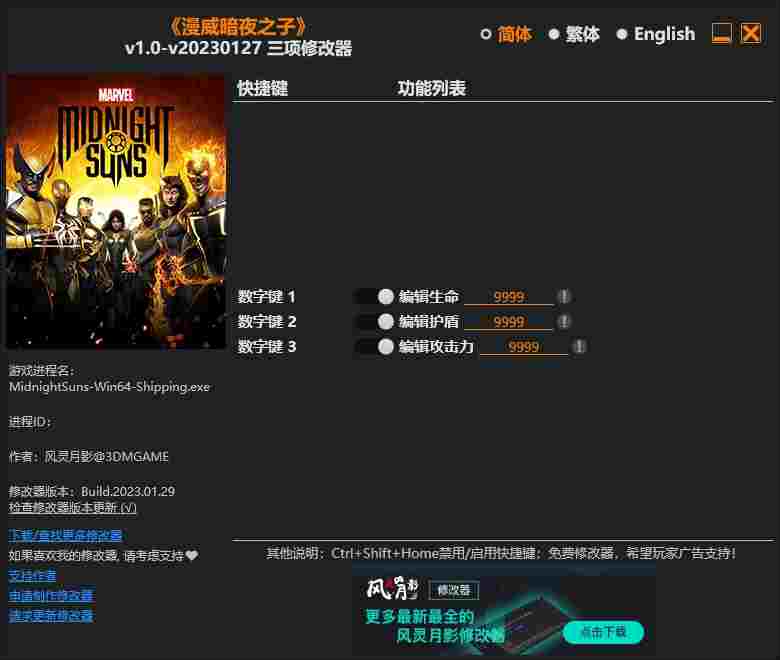Open the info icon next to 编辑攻击力

coord(579,347)
